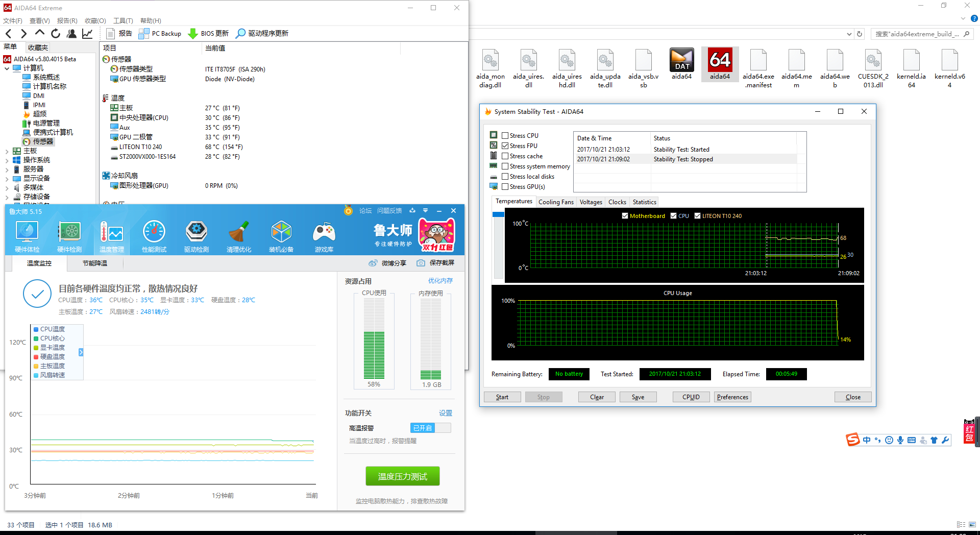Switch to Statistics tab
Screen dimensions: 980x535
pyautogui.click(x=644, y=202)
